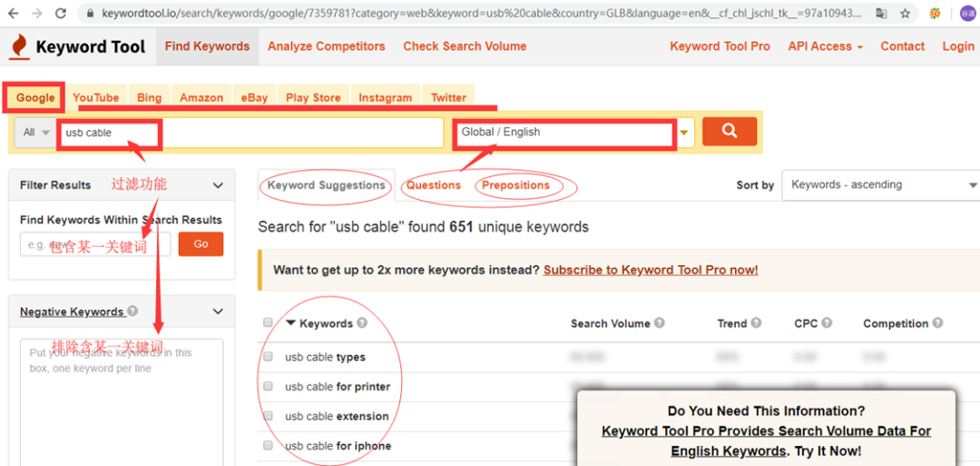The width and height of the screenshot is (980, 466).
Task: Click Subscribe to Keyword Tool Pro now
Action: [x=651, y=270]
